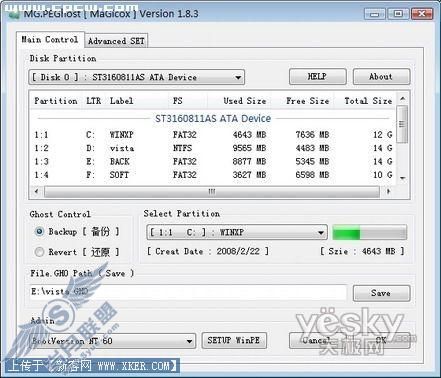Click the partition list scroll up arrow

(x=403, y=99)
